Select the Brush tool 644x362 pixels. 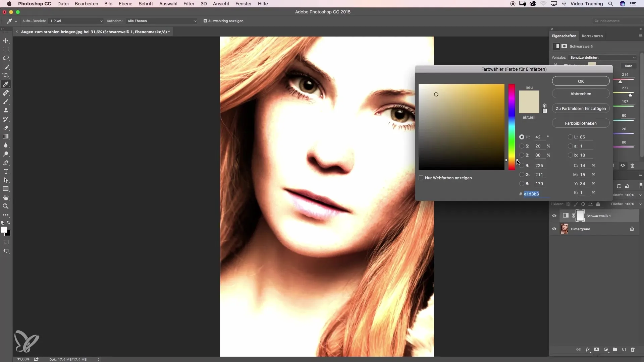(6, 102)
